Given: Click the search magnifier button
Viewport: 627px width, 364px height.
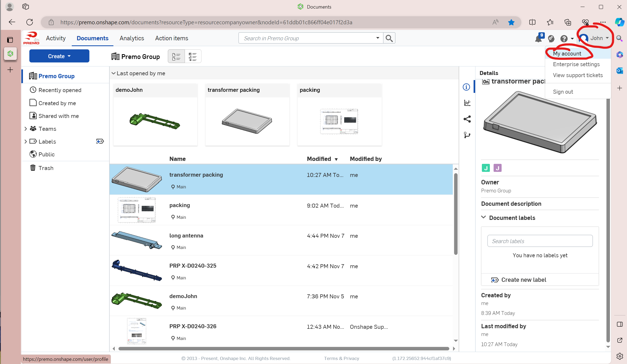Looking at the screenshot, I should click(389, 38).
